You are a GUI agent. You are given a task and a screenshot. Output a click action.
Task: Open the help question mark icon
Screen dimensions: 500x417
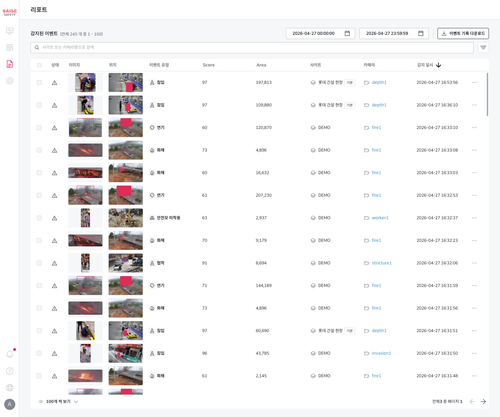click(x=10, y=371)
